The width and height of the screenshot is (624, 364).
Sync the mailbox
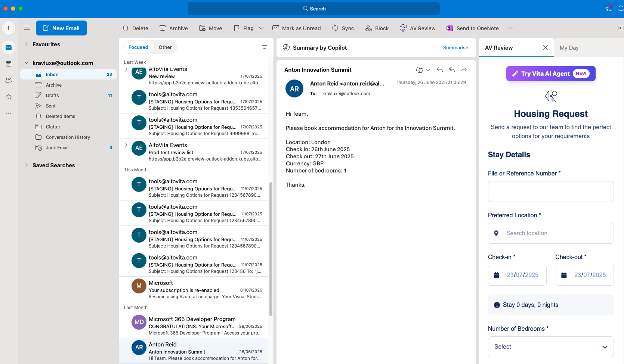pyautogui.click(x=343, y=28)
